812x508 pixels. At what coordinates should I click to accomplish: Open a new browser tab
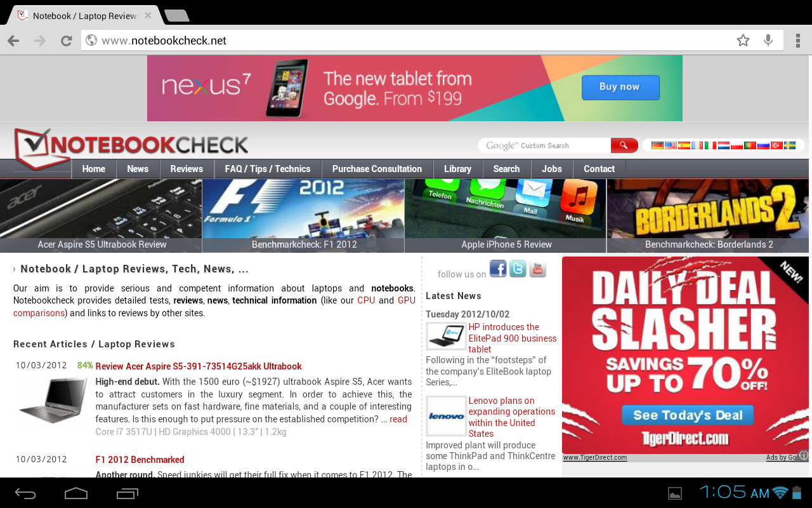176,15
